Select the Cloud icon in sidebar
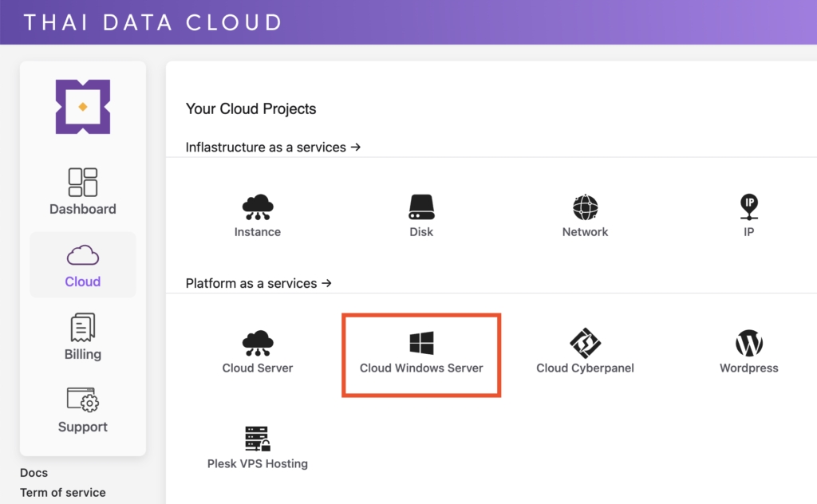 (x=83, y=255)
